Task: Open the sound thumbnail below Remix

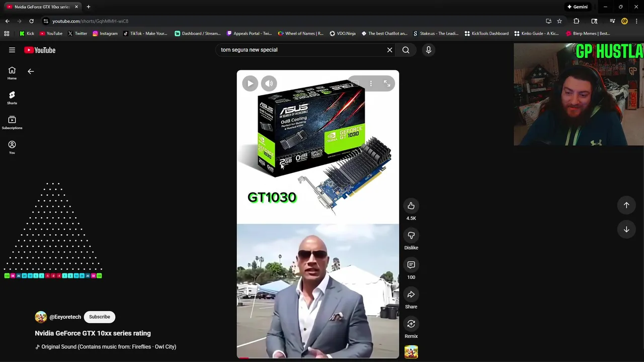Action: tap(411, 352)
